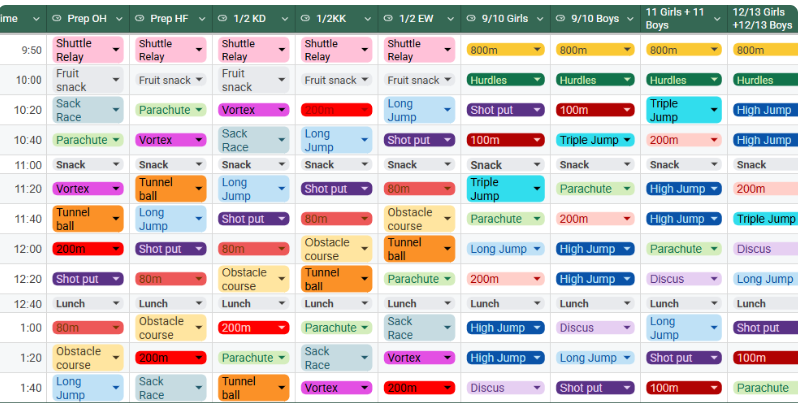800x403 pixels.
Task: Expand the 9/10 Girls column header menu
Action: [540, 19]
